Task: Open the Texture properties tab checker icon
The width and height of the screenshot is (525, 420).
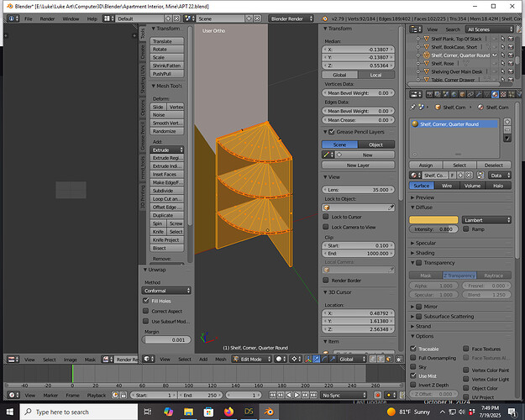Action: click(x=503, y=94)
